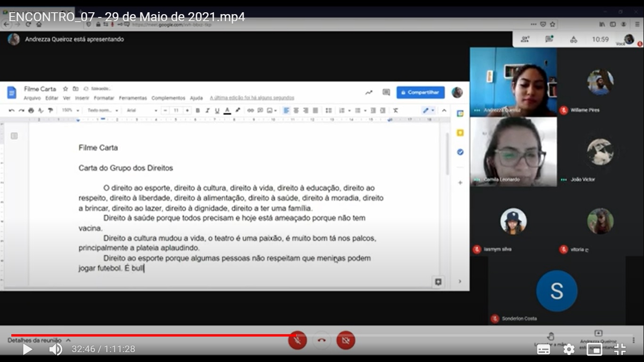644x362 pixels.
Task: Click the Compartilhar button
Action: tap(420, 92)
